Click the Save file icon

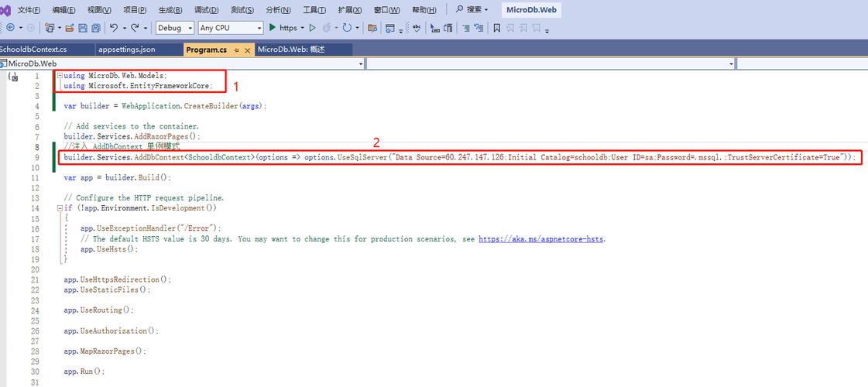tap(83, 28)
